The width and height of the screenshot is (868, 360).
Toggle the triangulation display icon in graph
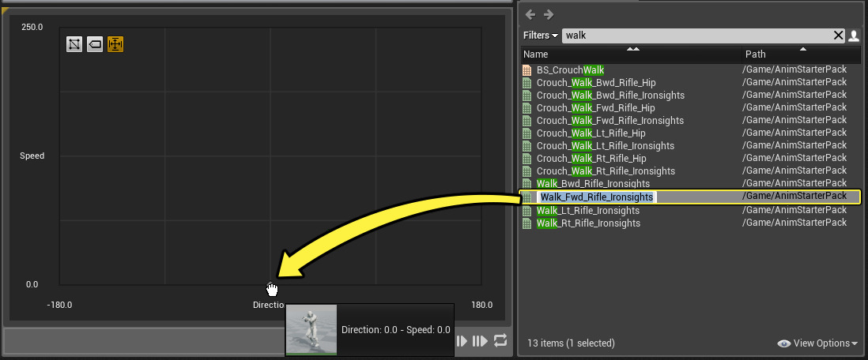pyautogui.click(x=74, y=44)
